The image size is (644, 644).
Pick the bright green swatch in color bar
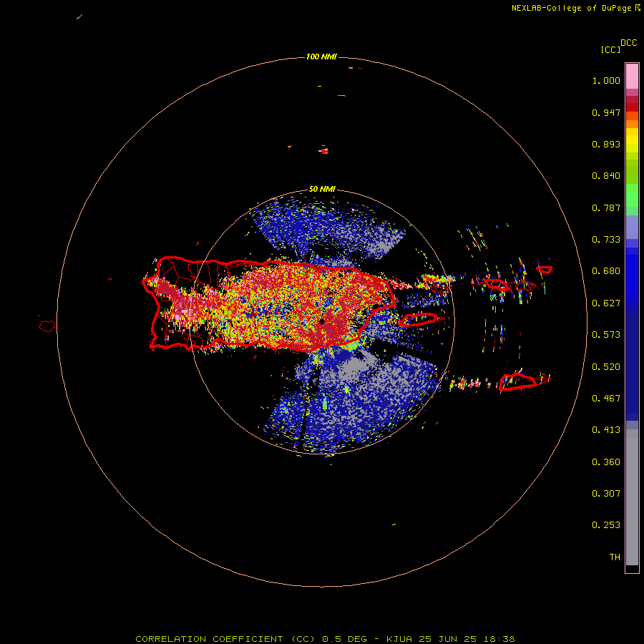[632, 195]
